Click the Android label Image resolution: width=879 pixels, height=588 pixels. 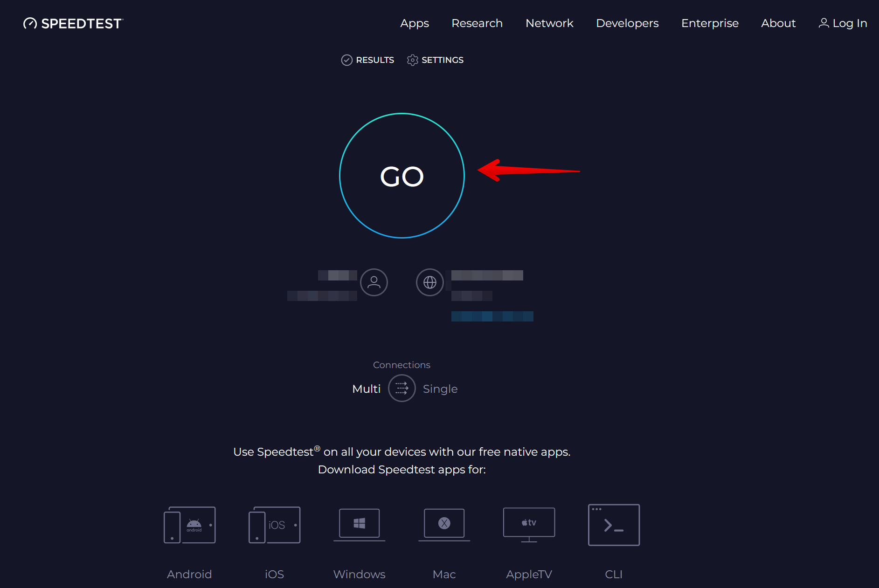[189, 574]
